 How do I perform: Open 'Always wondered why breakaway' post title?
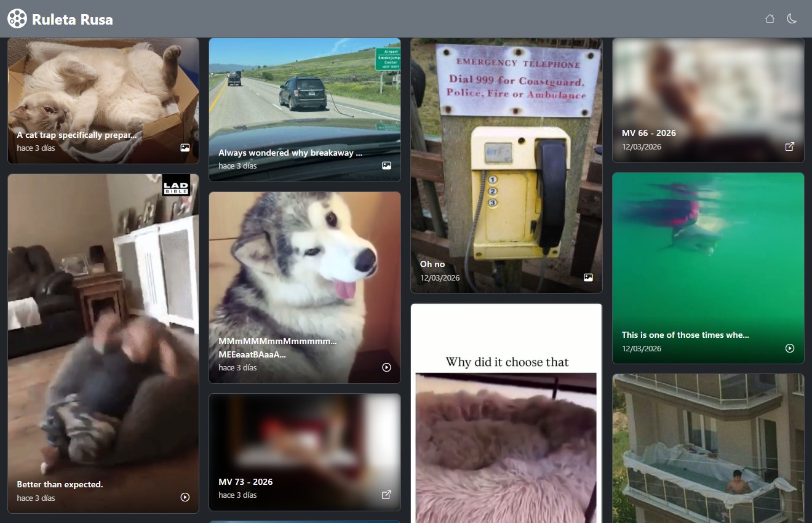pos(290,153)
